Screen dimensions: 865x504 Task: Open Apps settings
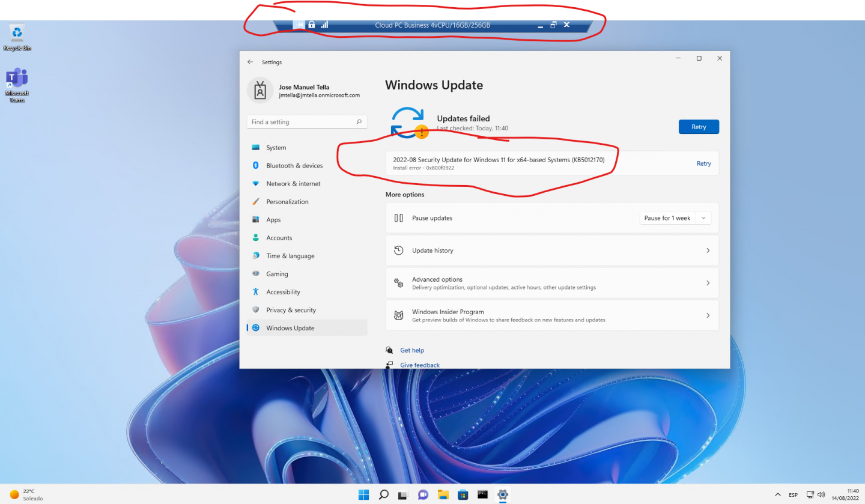click(x=307, y=220)
